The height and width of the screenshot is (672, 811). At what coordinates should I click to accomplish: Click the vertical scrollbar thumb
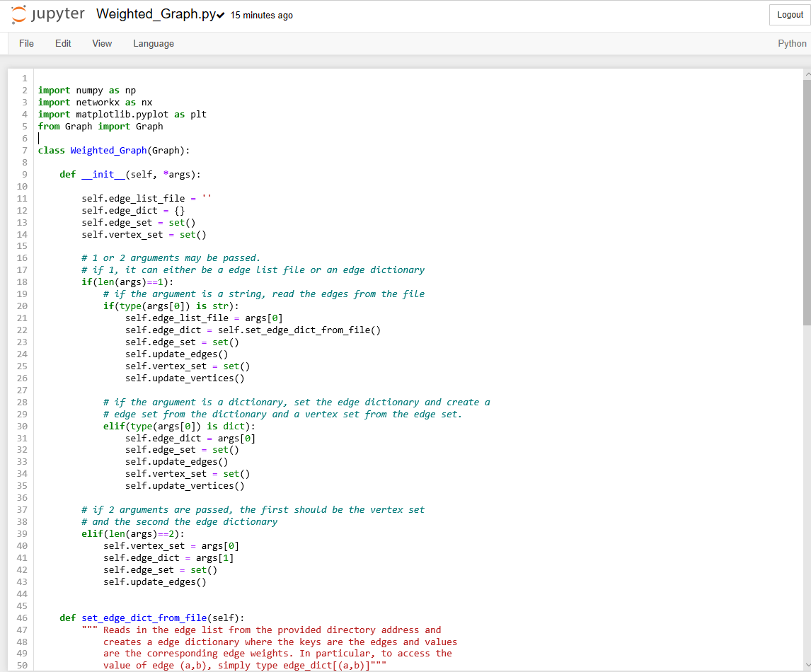(x=807, y=202)
